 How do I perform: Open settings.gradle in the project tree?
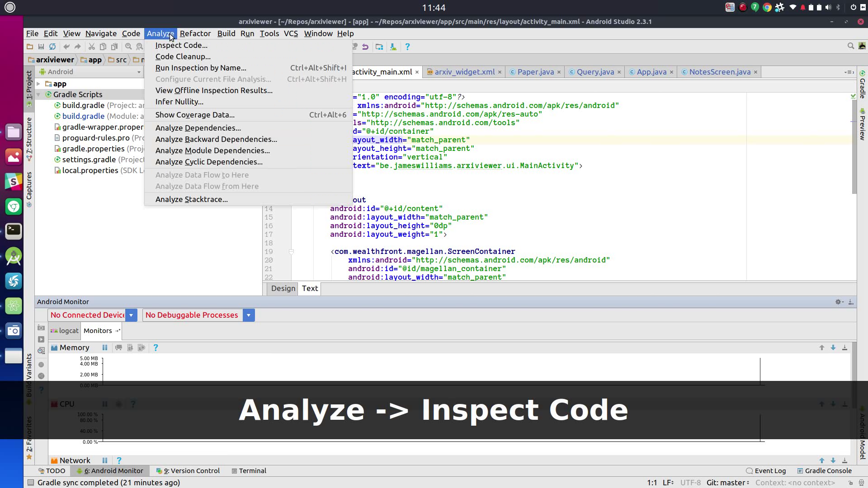tap(89, 160)
